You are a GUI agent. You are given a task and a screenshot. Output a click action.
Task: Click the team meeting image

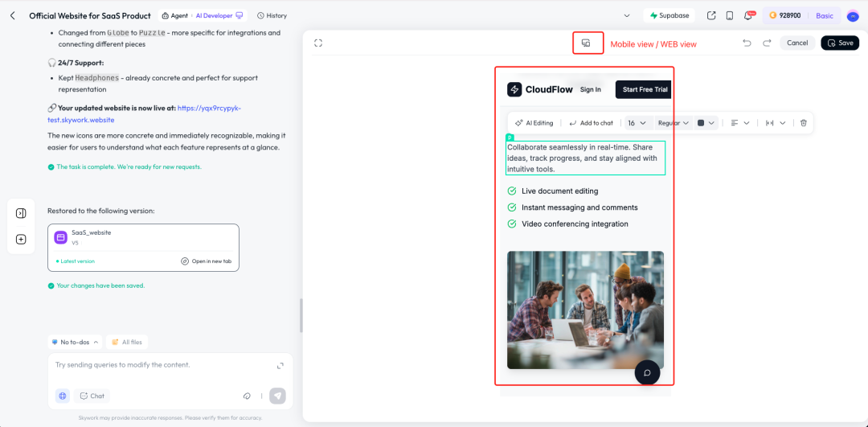(585, 310)
